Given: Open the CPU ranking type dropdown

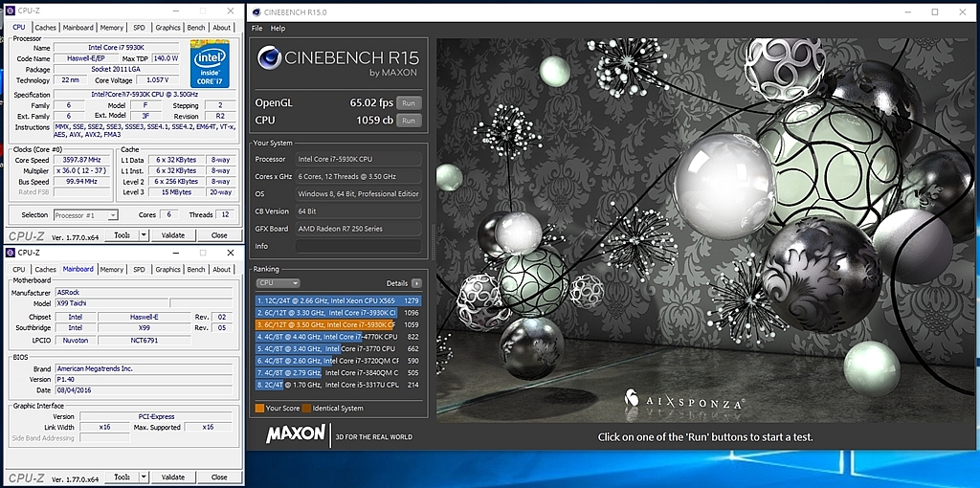Looking at the screenshot, I should (x=278, y=283).
